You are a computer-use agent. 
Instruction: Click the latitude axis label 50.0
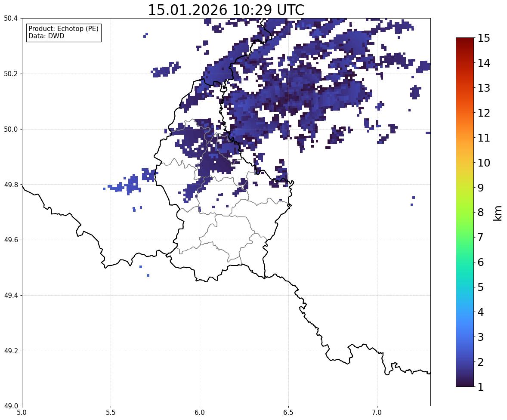tap(10, 130)
